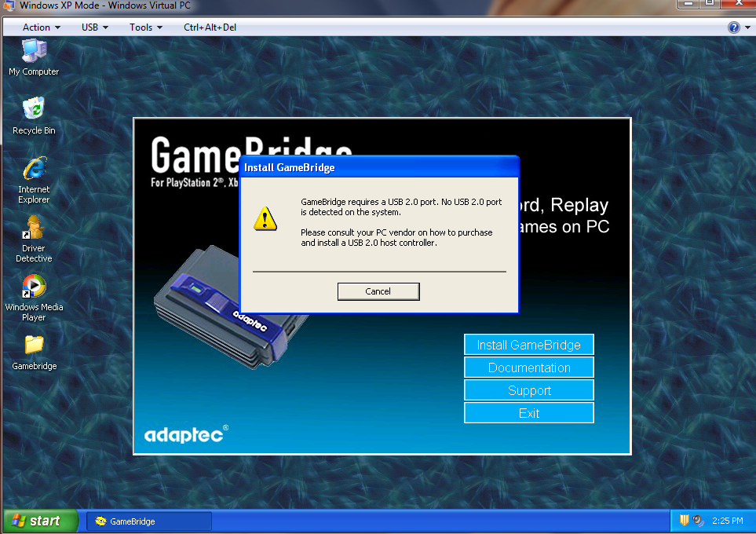Screen dimensions: 756x534
Task: Click the Install GameBridge dialog title bar
Action: pos(379,167)
